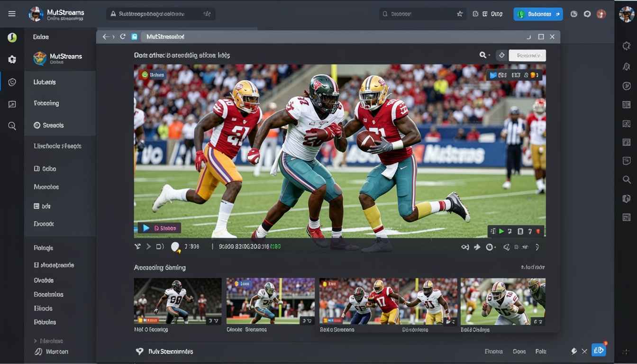Click the play badge at video bottom left
This screenshot has height=364, width=637.
(x=159, y=228)
